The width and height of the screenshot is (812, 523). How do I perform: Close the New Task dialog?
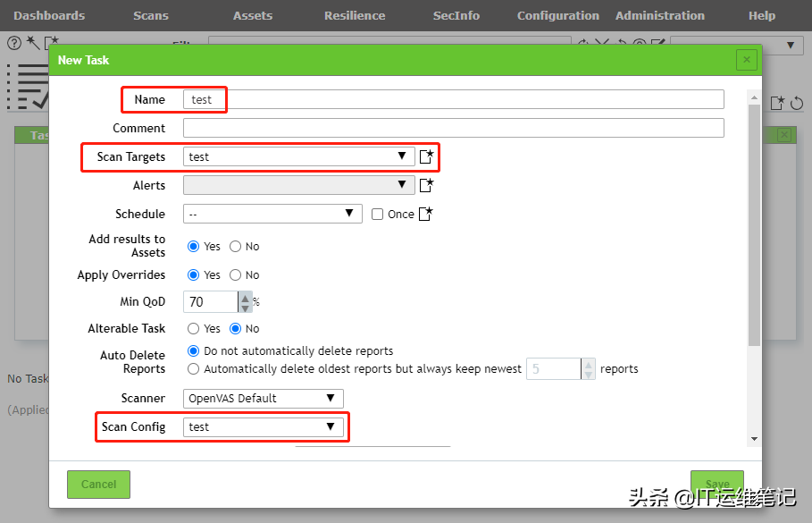coord(747,60)
